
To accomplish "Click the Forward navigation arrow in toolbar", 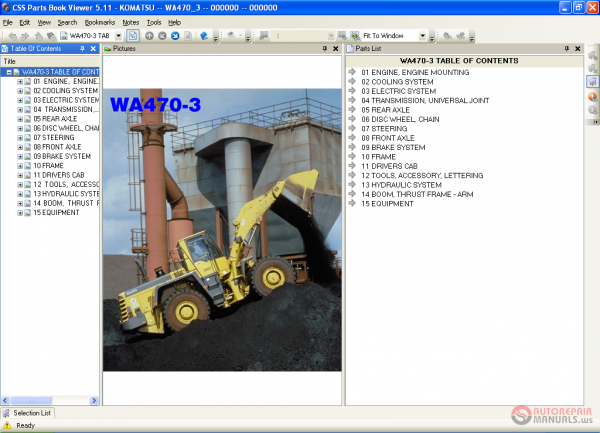I will tap(25, 36).
